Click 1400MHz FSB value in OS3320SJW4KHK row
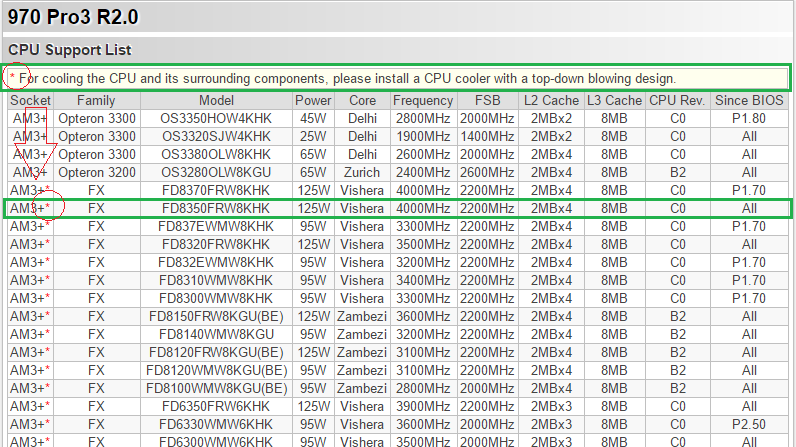This screenshot has height=447, width=796. click(487, 136)
